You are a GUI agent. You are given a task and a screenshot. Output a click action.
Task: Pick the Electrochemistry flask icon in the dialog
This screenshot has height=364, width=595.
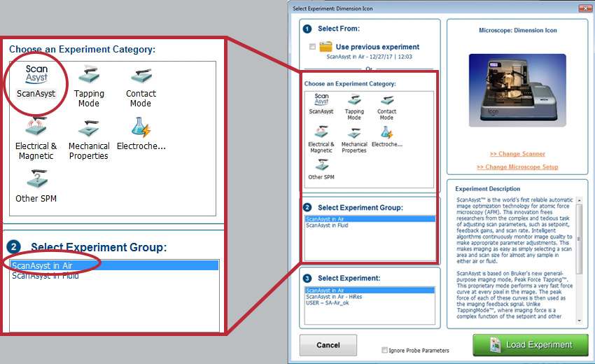click(386, 132)
